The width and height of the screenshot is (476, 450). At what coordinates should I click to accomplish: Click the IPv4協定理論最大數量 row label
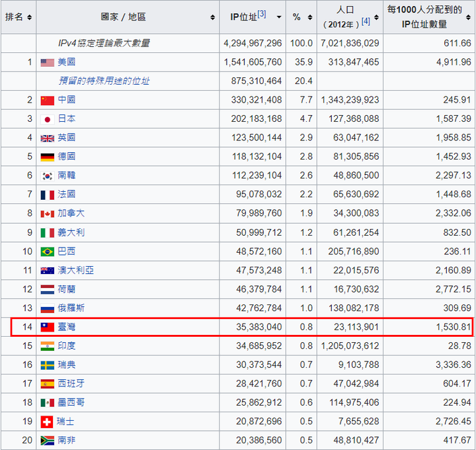coord(104,43)
